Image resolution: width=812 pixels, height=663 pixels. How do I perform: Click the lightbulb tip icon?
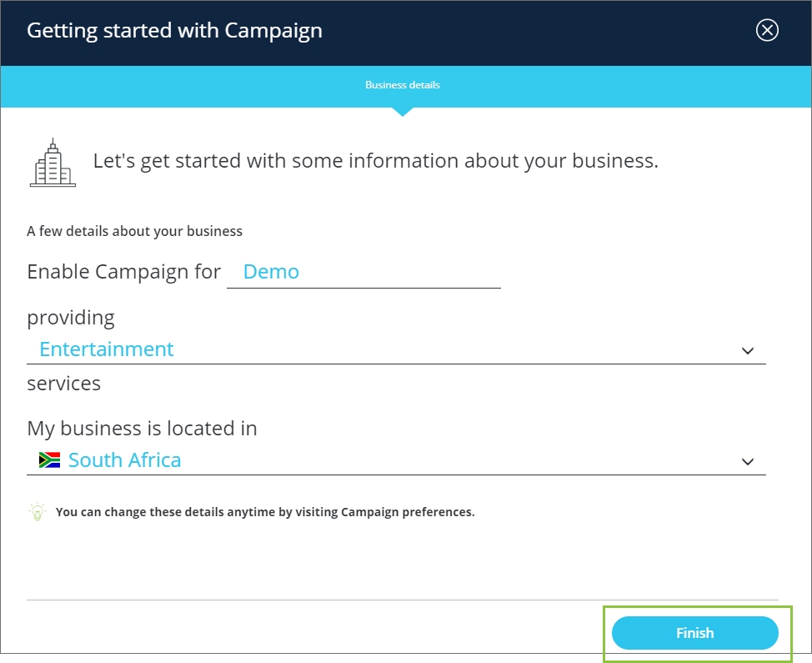[x=37, y=511]
